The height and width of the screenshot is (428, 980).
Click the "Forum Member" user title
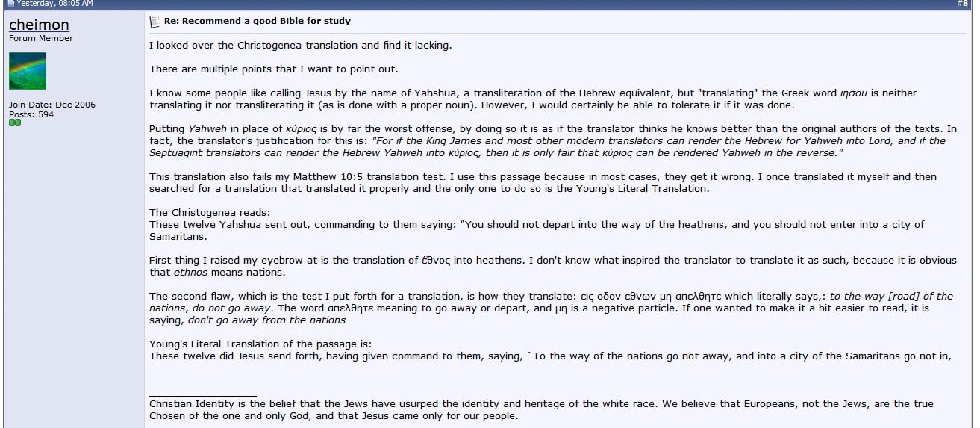[x=41, y=38]
